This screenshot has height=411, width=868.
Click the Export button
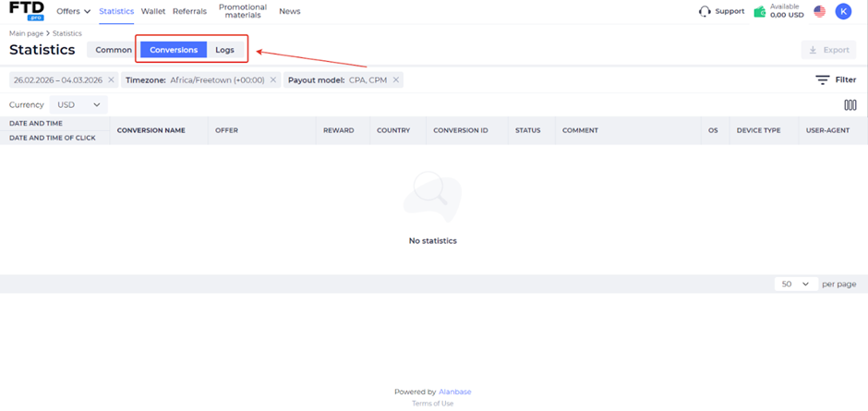click(x=828, y=50)
